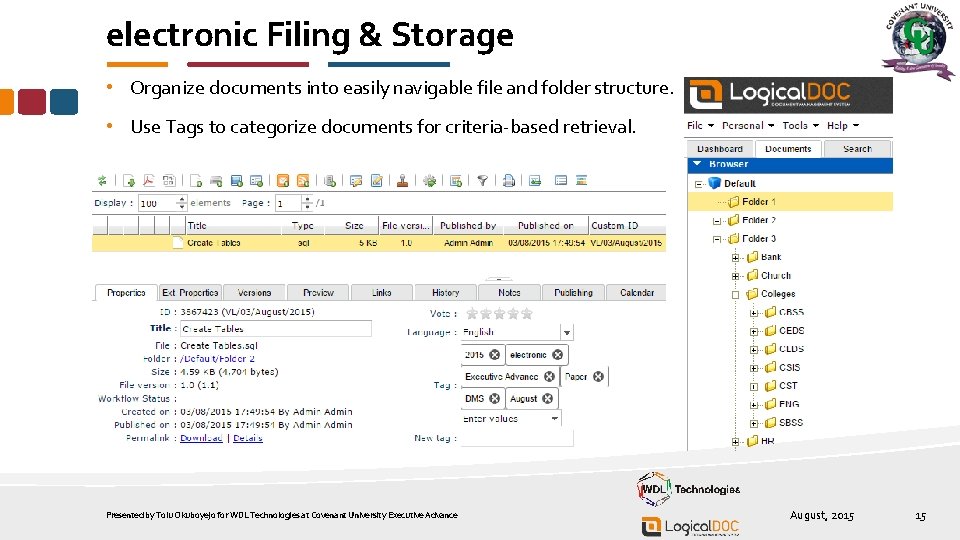The image size is (960, 540).
Task: Click the red PDF conversion icon
Action: [148, 181]
